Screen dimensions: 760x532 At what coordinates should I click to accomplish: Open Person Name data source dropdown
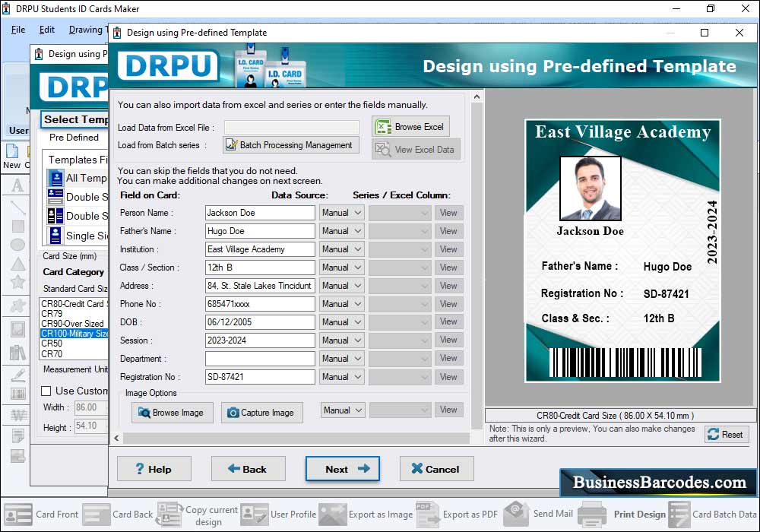[342, 213]
